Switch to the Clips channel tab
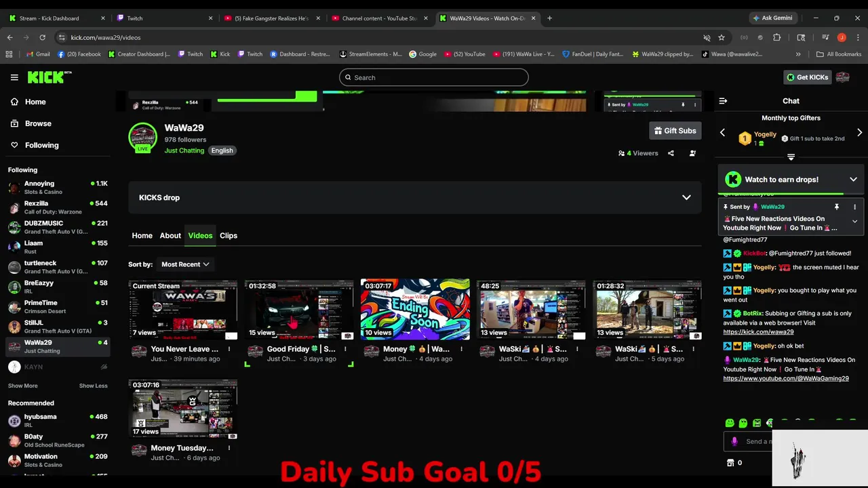868x488 pixels. click(229, 236)
